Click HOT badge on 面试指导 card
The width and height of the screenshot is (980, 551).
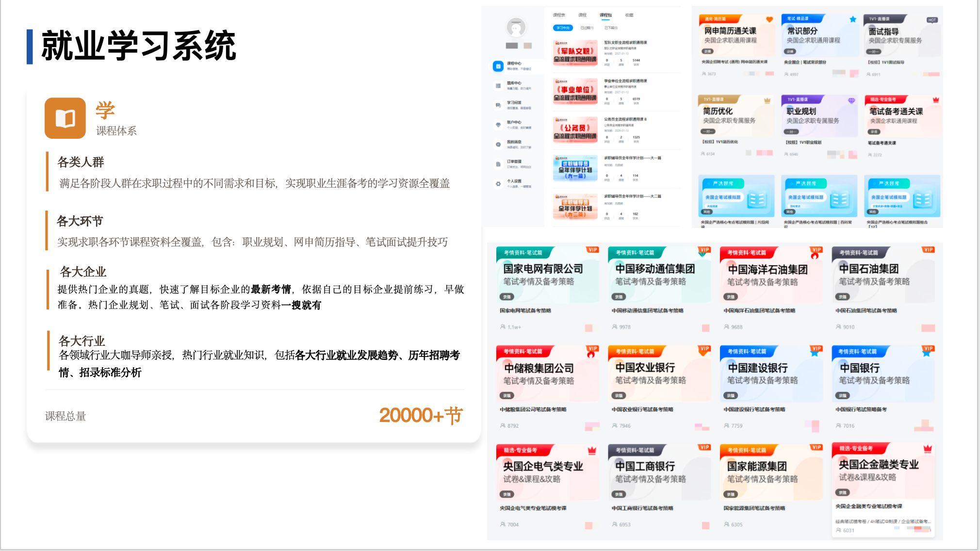(x=932, y=20)
